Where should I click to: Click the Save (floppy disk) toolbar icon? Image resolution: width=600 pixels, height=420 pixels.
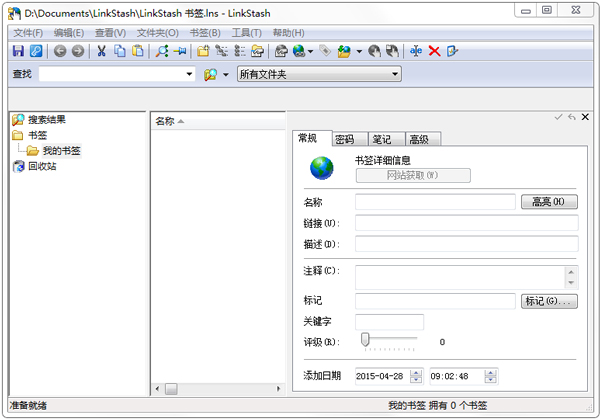pyautogui.click(x=18, y=51)
